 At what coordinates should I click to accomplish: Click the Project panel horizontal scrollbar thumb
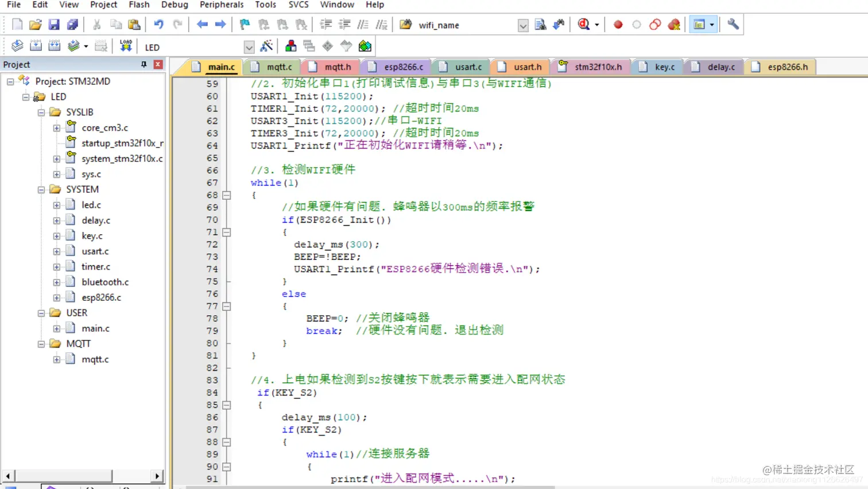pos(63,476)
